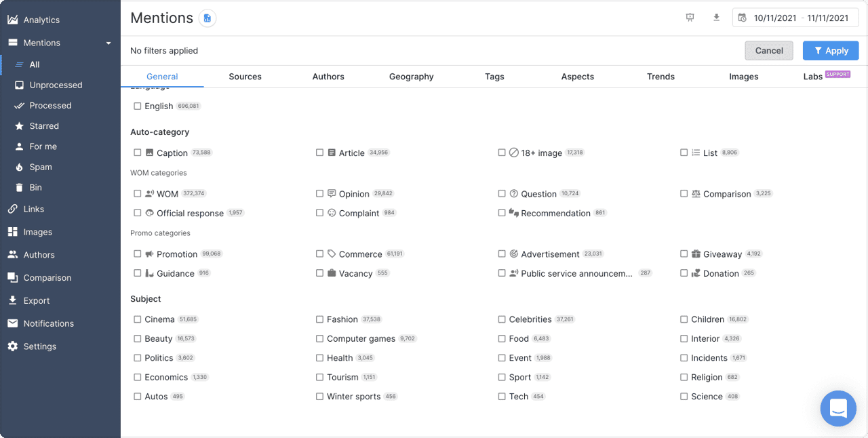Click the Giveaway gift icon

(696, 254)
